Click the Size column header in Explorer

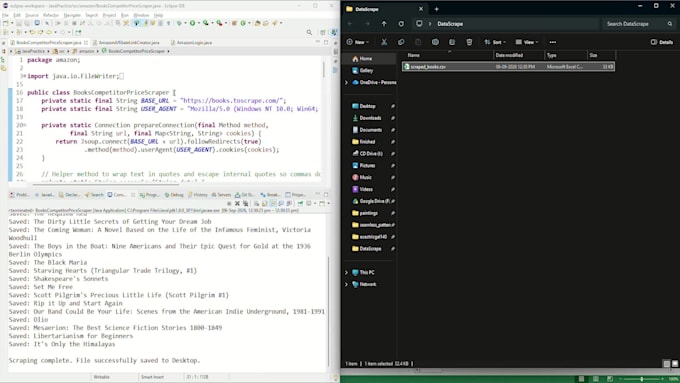(x=601, y=55)
